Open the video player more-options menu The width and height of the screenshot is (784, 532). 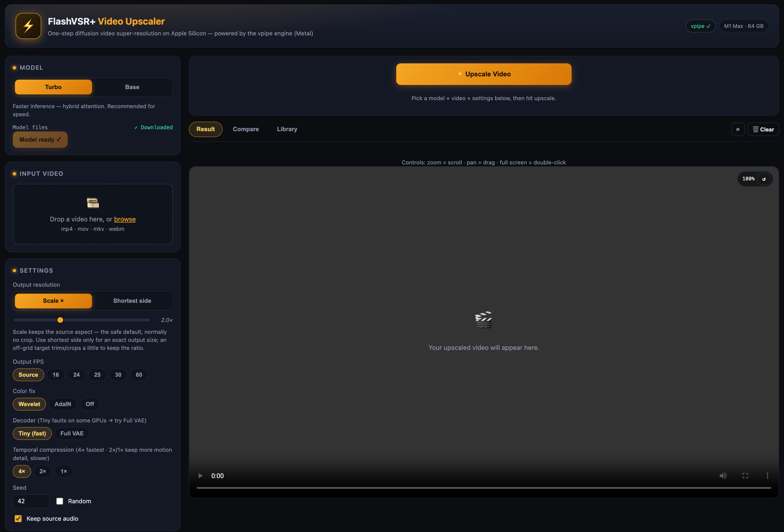[x=767, y=476]
